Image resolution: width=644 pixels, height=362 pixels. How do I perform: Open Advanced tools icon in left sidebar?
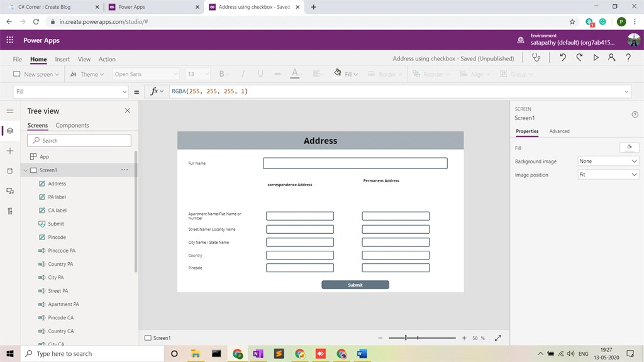point(10,211)
